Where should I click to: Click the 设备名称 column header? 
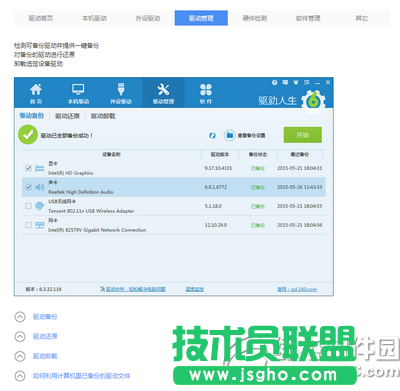[x=111, y=154]
